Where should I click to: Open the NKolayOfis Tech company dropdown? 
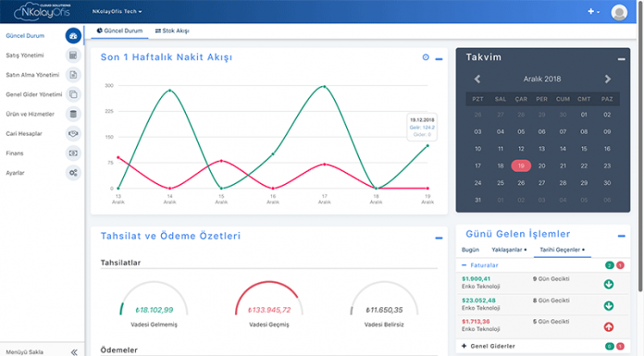118,11
